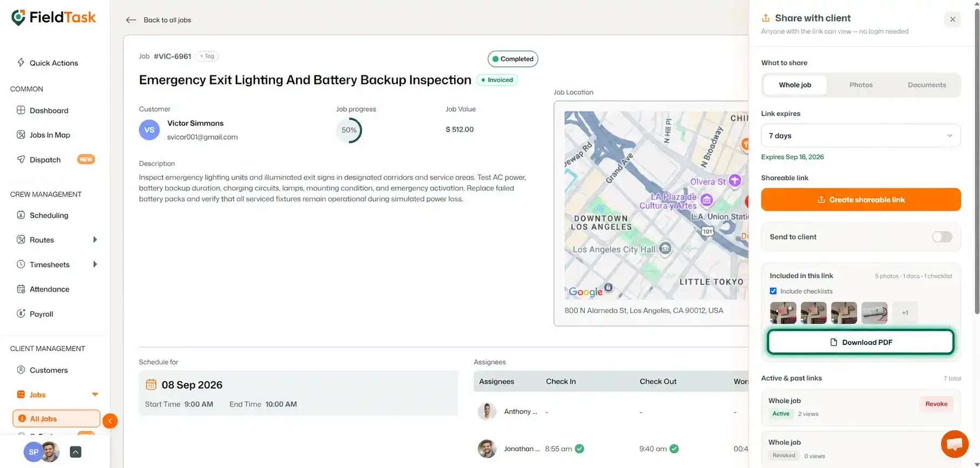Expand the Routes submenu arrow
The width and height of the screenshot is (980, 468).
95,240
